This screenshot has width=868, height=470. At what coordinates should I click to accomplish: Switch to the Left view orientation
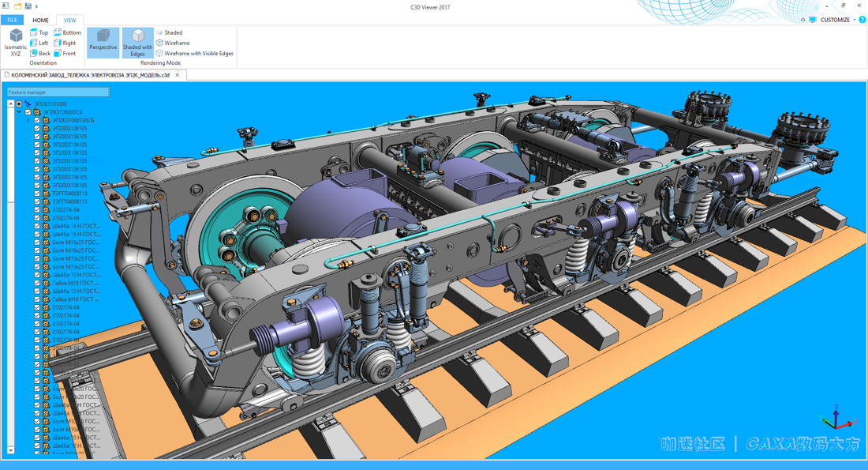click(39, 43)
